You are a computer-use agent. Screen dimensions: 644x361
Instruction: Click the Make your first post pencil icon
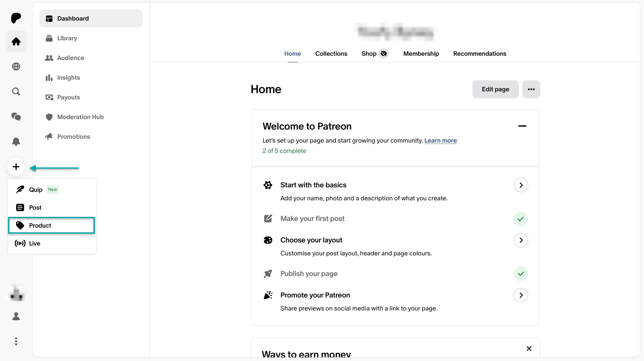[268, 219]
